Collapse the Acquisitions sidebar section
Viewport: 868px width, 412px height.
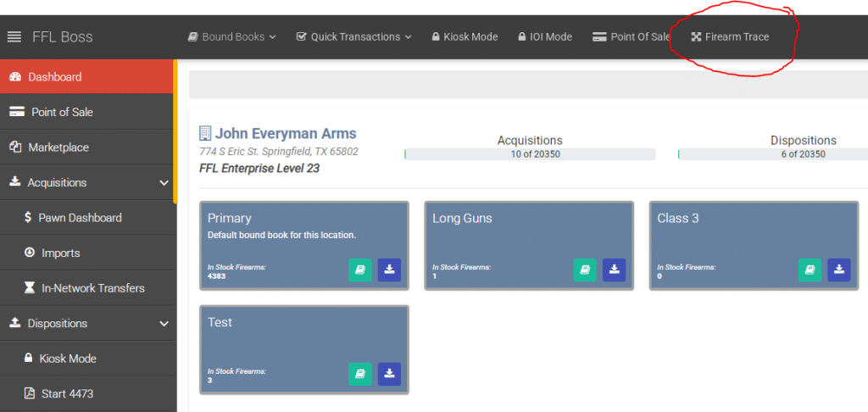point(164,182)
